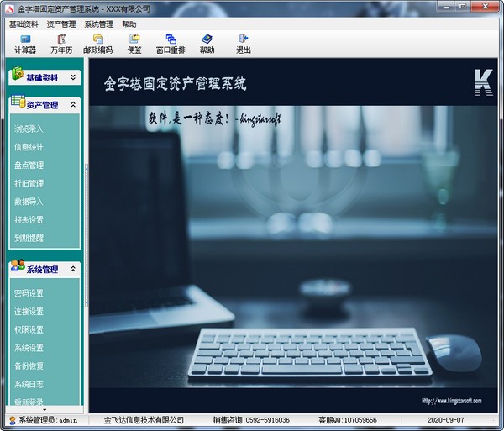This screenshot has width=504, height=431.
Task: Open 折旧管理 in the sidebar
Action: (x=29, y=183)
